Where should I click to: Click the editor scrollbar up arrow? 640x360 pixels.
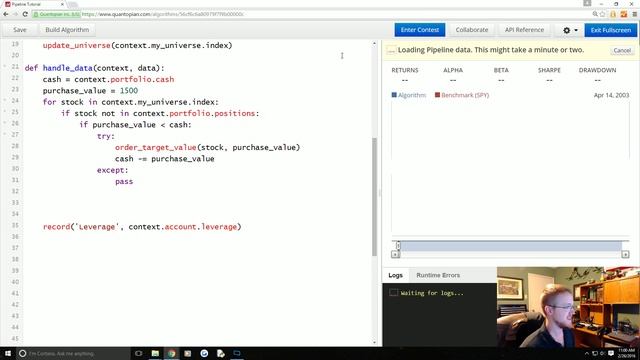tap(374, 43)
